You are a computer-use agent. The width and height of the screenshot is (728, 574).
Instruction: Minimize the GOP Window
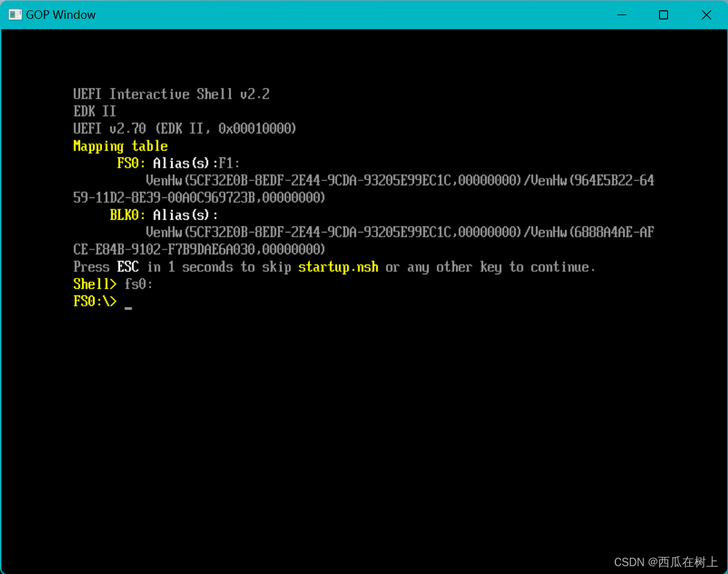coord(621,15)
